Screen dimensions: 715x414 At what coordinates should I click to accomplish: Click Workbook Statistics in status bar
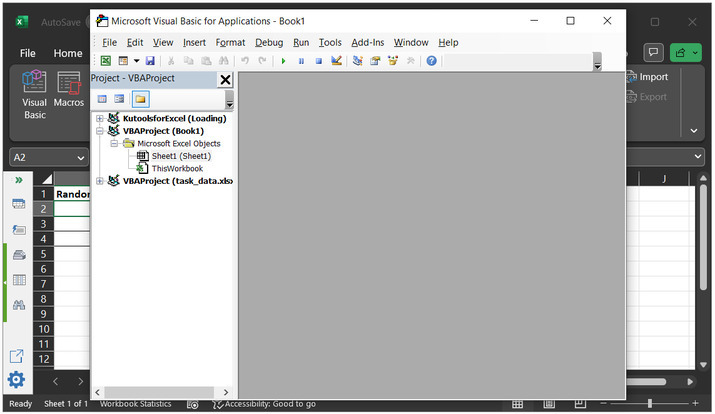pos(135,404)
